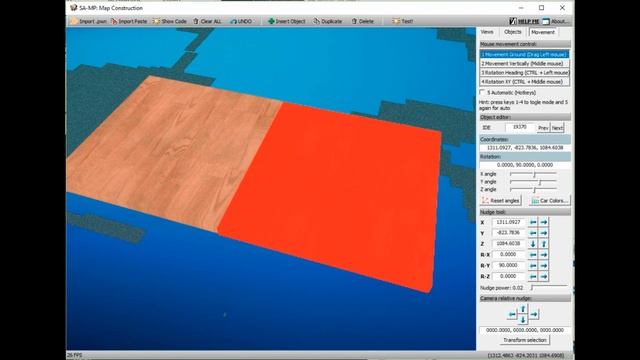The height and width of the screenshot is (360, 640).
Task: Nudge Z down arrow
Action: pos(533,244)
